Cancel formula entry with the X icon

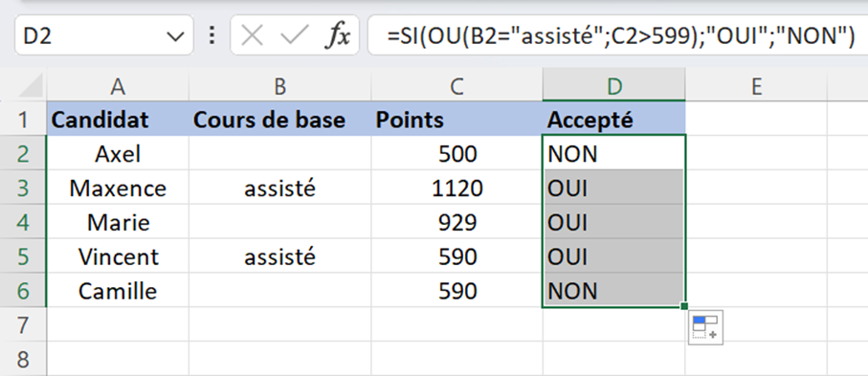coord(253,36)
